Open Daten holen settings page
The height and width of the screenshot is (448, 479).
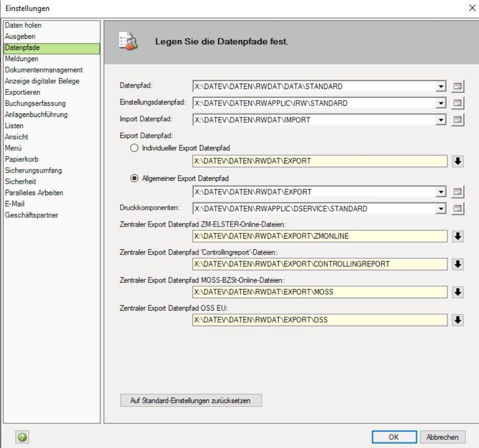52,25
